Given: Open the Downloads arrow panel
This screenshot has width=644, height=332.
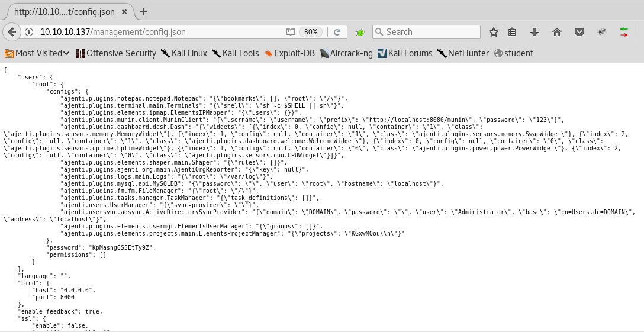Looking at the screenshot, I should tap(534, 32).
